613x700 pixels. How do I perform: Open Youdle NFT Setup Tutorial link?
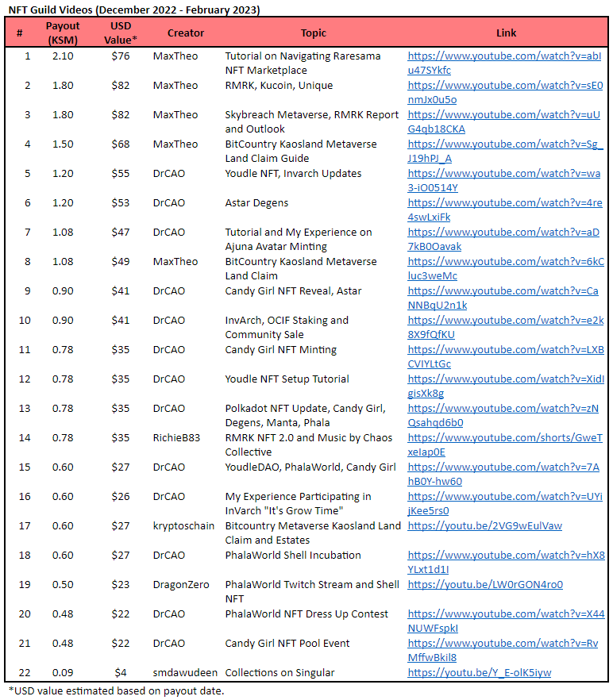[x=505, y=387]
